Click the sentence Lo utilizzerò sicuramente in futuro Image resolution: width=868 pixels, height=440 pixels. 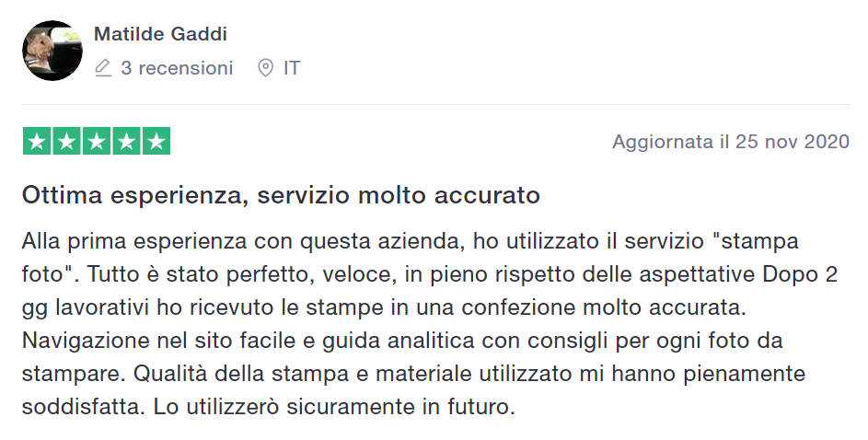[334, 408]
